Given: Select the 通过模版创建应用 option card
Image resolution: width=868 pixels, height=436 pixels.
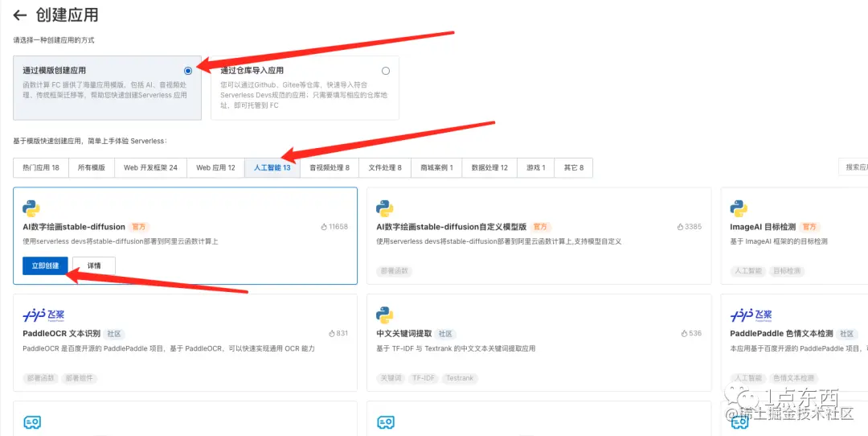Looking at the screenshot, I should (108, 88).
